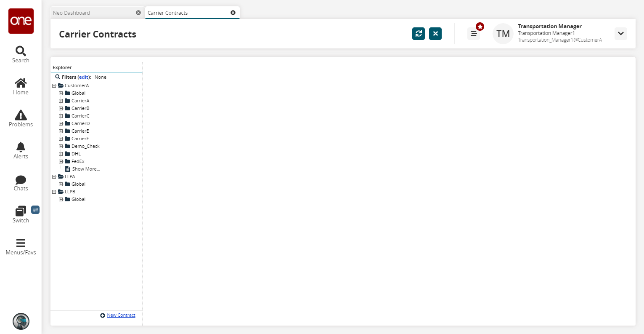Expand the Demo_Check folder
Image resolution: width=644 pixels, height=334 pixels.
coord(61,146)
